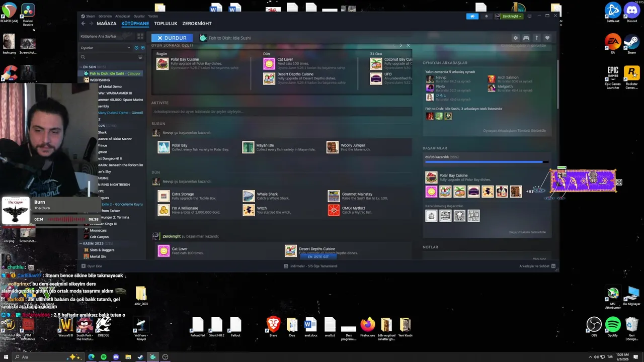Click activity comment input field
644x362 pixels.
point(282,112)
